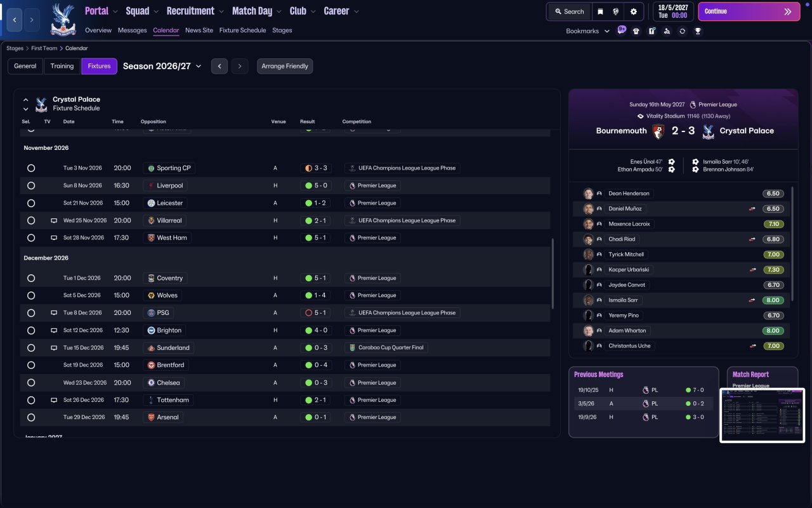
Task: Click the goal ball icon beside Enes Ünal
Action: coord(671,162)
